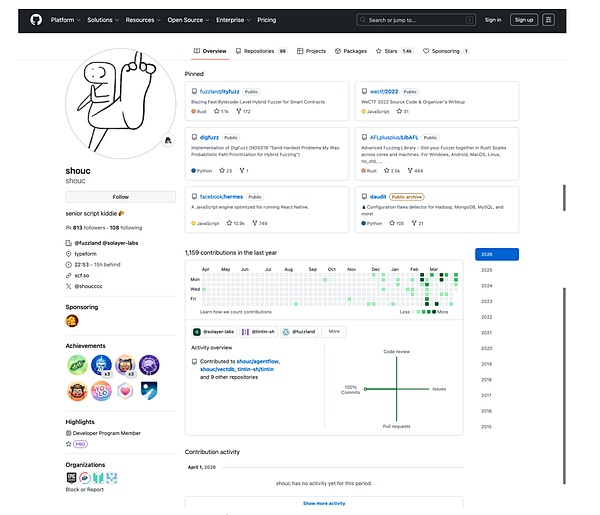
Task: Filter activity by @tintin-sh organization
Action: [256, 331]
